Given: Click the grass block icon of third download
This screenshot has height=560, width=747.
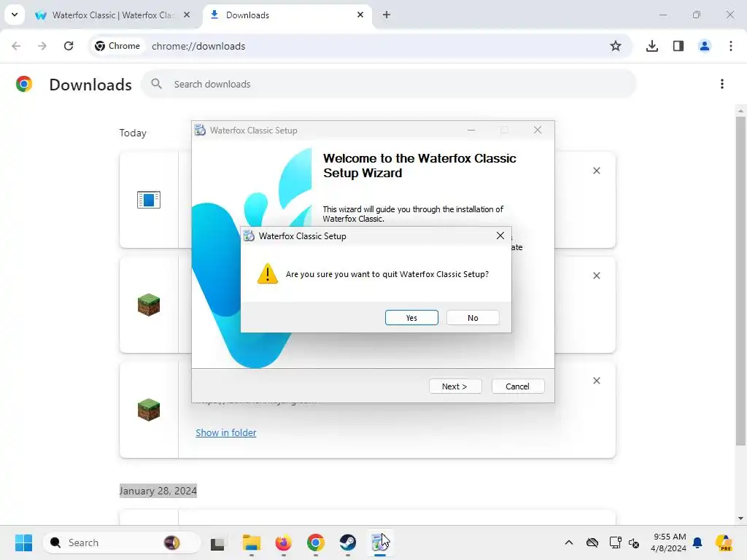Looking at the screenshot, I should (149, 410).
